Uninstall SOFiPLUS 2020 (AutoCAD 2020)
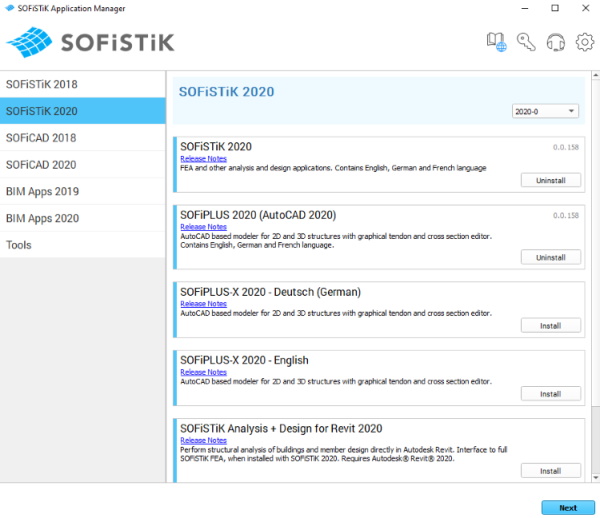The width and height of the screenshot is (600, 518). click(x=551, y=257)
